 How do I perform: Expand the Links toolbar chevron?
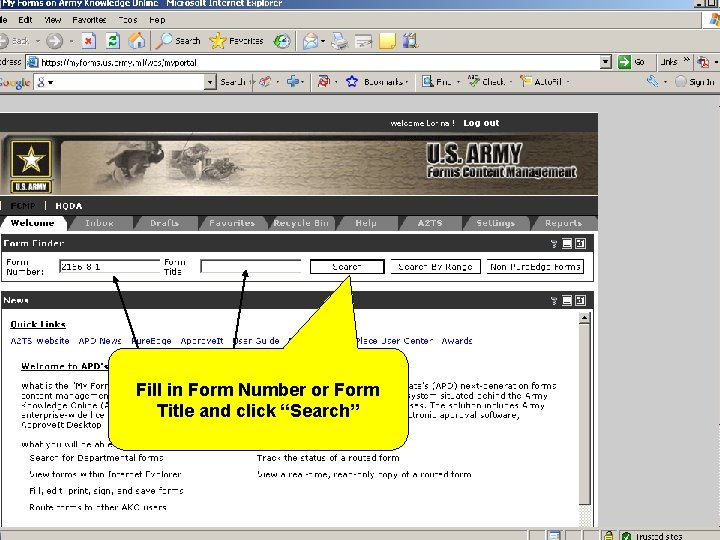(686, 59)
